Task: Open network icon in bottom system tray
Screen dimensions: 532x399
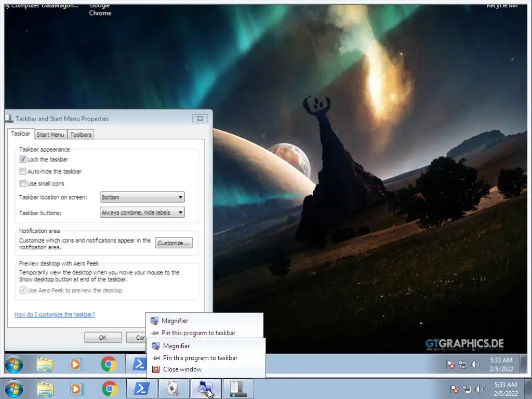Action: (x=467, y=389)
